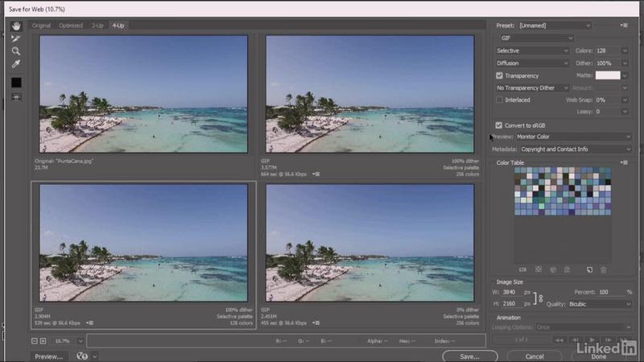Click the zoom in plus button
This screenshot has width=644, height=362.
[43, 341]
